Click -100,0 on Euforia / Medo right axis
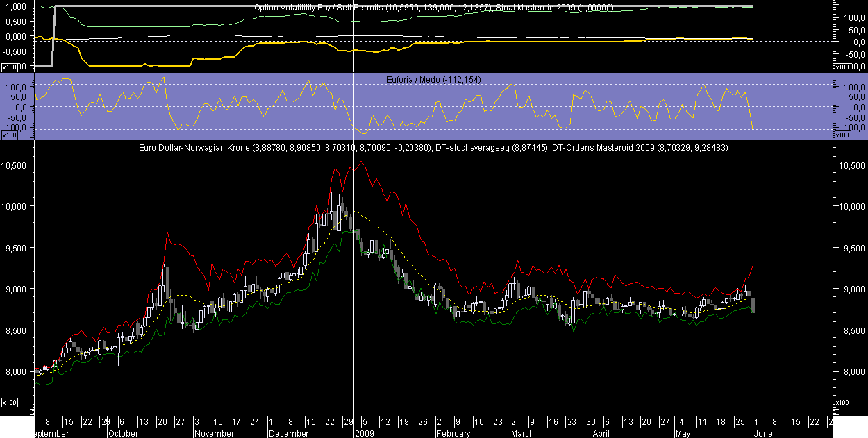This screenshot has width=868, height=438. [852, 128]
